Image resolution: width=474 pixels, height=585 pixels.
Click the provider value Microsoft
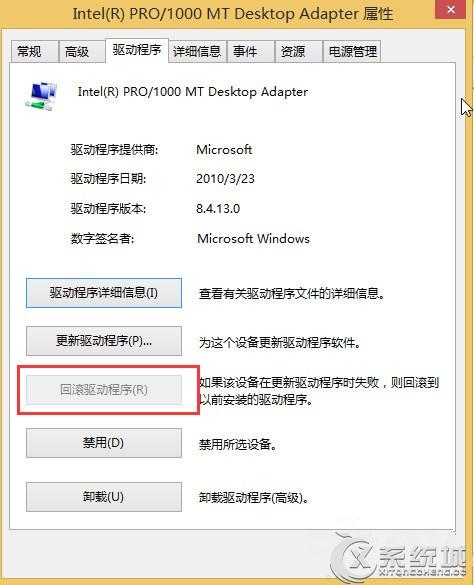(x=224, y=150)
